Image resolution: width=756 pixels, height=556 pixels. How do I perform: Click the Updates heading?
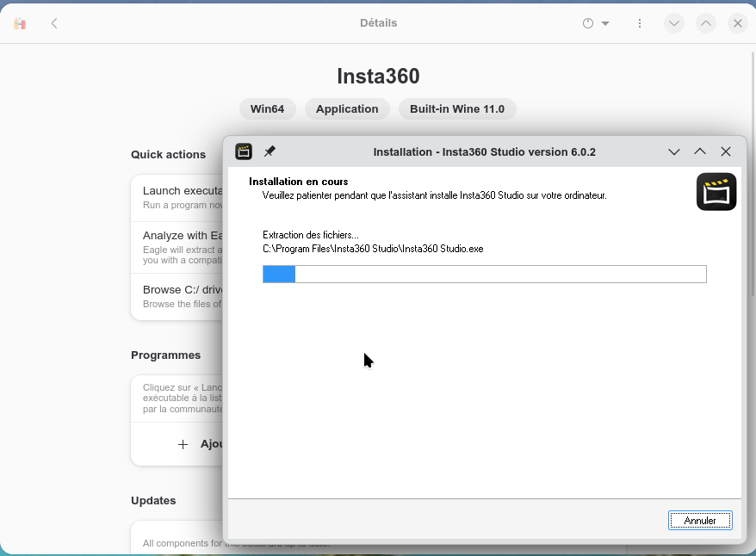pyautogui.click(x=153, y=501)
